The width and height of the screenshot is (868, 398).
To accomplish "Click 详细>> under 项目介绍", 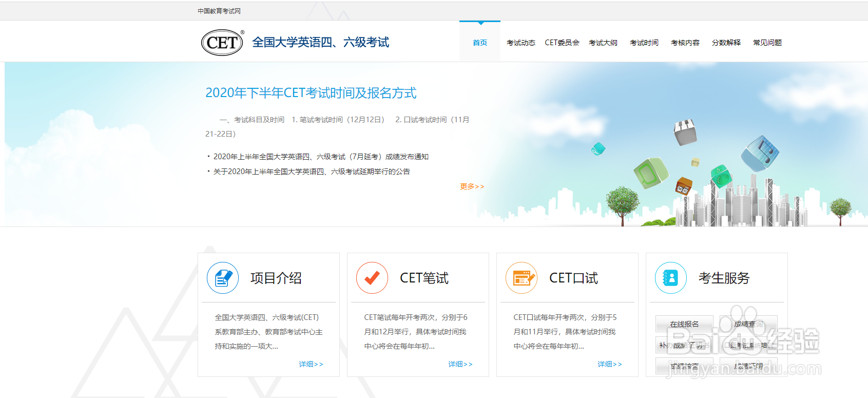I will coord(311,364).
